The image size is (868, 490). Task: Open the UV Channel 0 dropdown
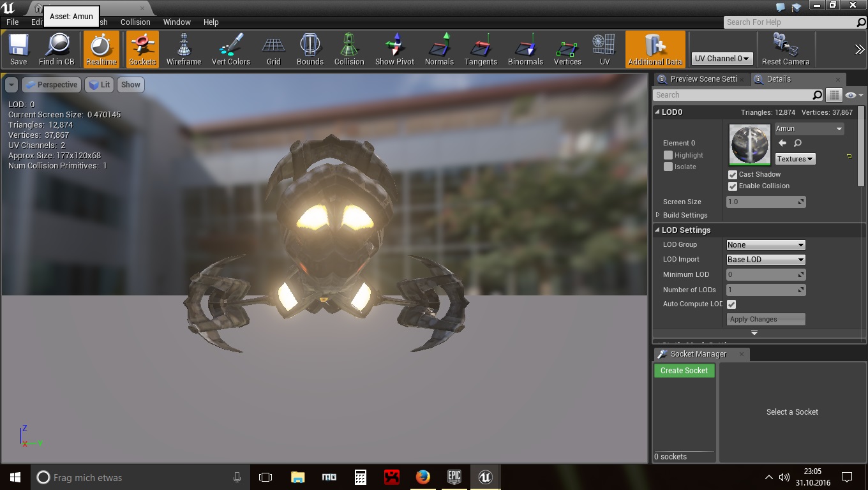(721, 59)
